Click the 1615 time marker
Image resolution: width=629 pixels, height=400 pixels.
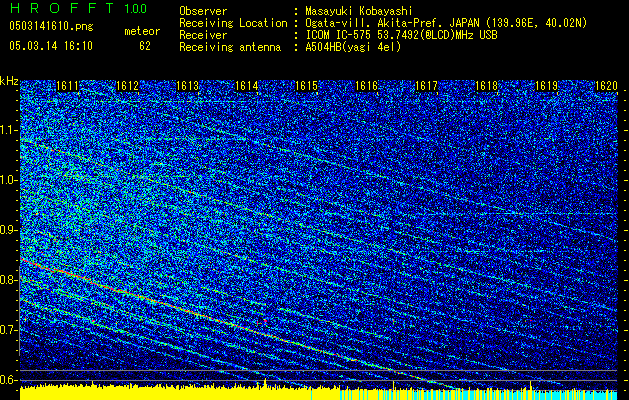coord(306,86)
